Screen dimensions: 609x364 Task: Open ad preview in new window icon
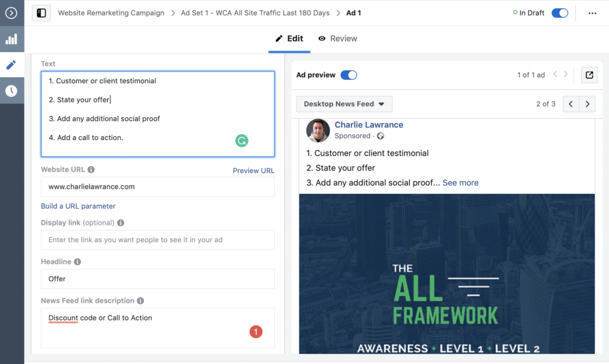tap(589, 75)
